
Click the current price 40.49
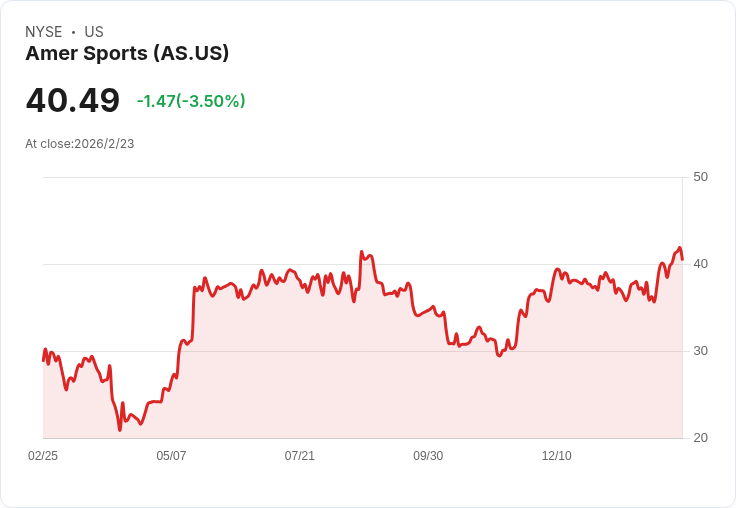(72, 101)
